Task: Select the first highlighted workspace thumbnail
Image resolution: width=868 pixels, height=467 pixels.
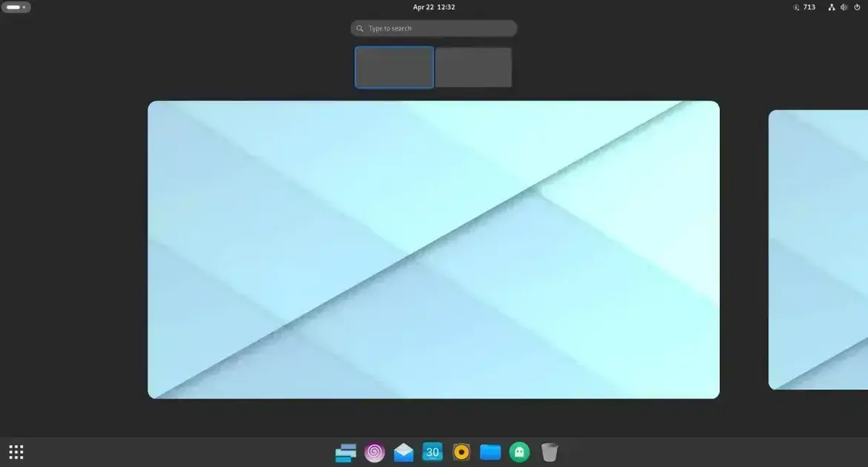Action: [x=394, y=67]
